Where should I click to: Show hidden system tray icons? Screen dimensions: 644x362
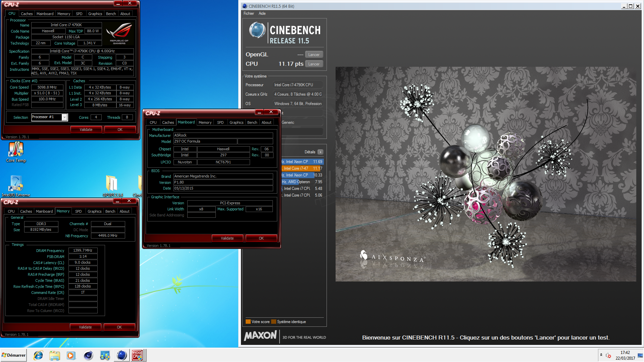[x=601, y=355]
